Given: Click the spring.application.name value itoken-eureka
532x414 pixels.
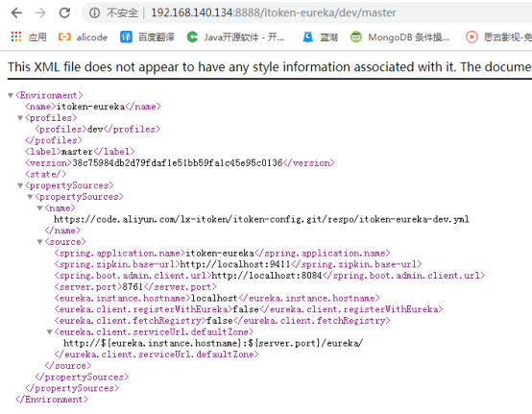Looking at the screenshot, I should (x=220, y=254).
